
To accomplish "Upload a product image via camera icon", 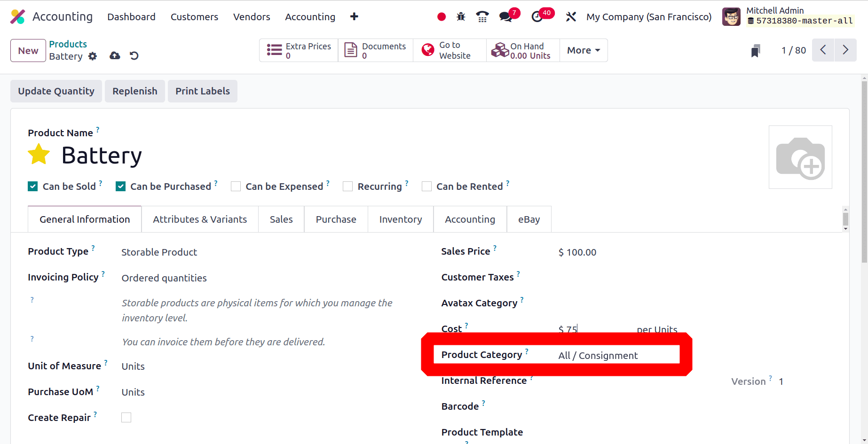I will click(800, 157).
